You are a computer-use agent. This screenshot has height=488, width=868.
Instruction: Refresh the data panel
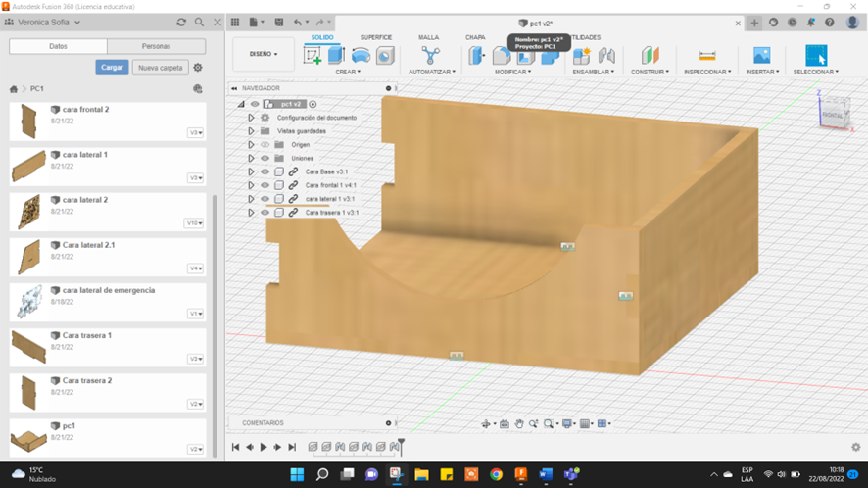click(181, 23)
